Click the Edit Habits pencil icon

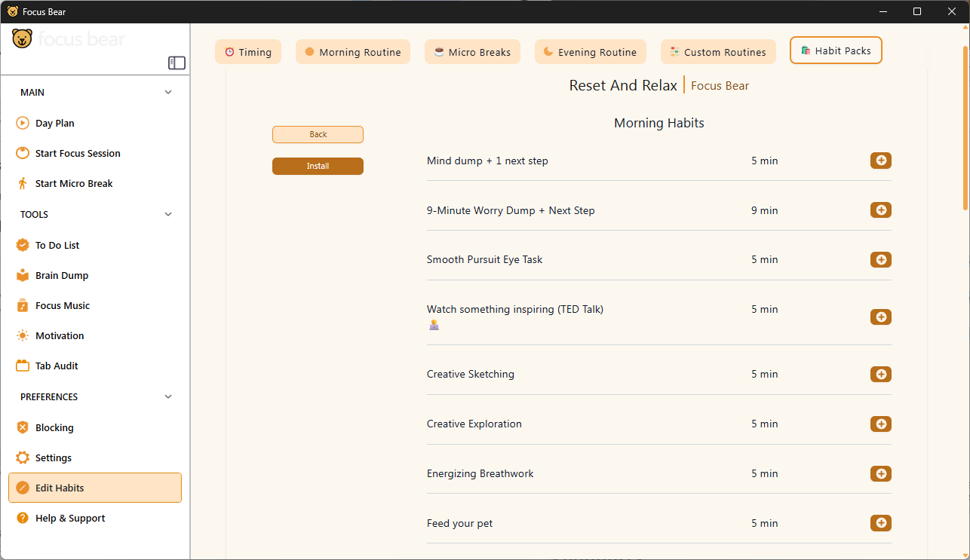[23, 488]
